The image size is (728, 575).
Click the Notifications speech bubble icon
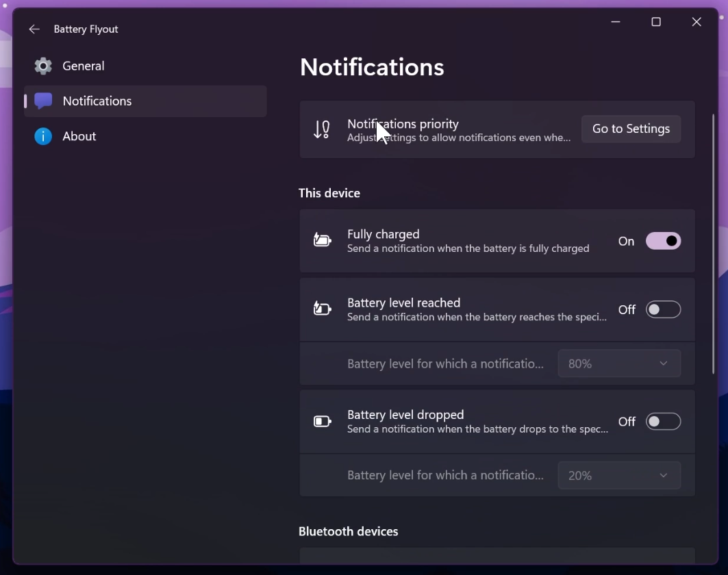tap(42, 101)
